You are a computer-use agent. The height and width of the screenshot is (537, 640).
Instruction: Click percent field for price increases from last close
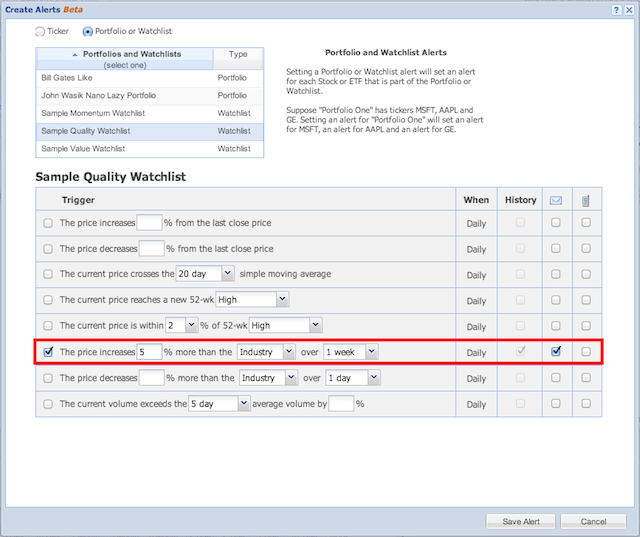[149, 223]
